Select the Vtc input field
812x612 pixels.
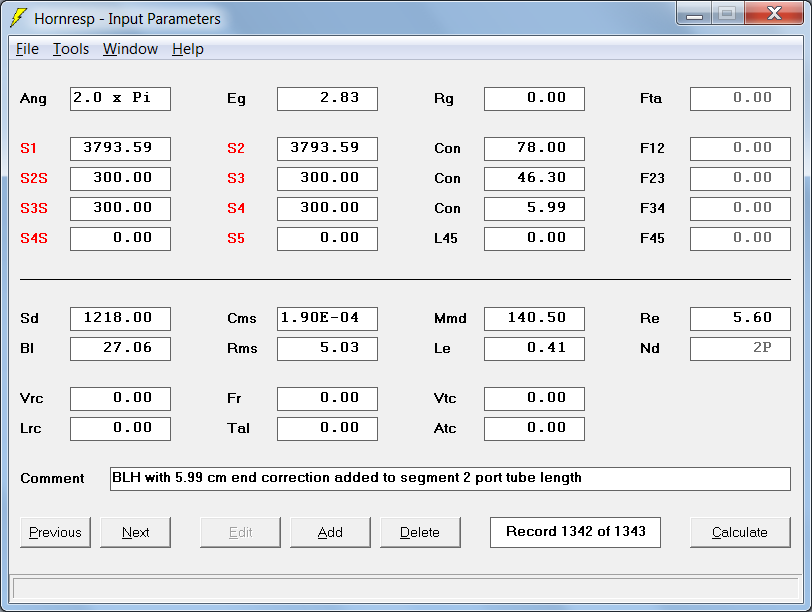tap(534, 399)
